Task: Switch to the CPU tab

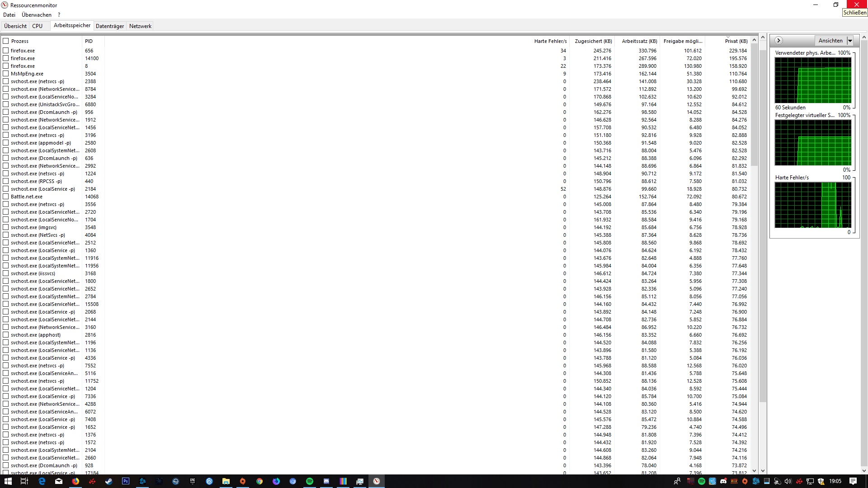Action: pyautogui.click(x=38, y=26)
